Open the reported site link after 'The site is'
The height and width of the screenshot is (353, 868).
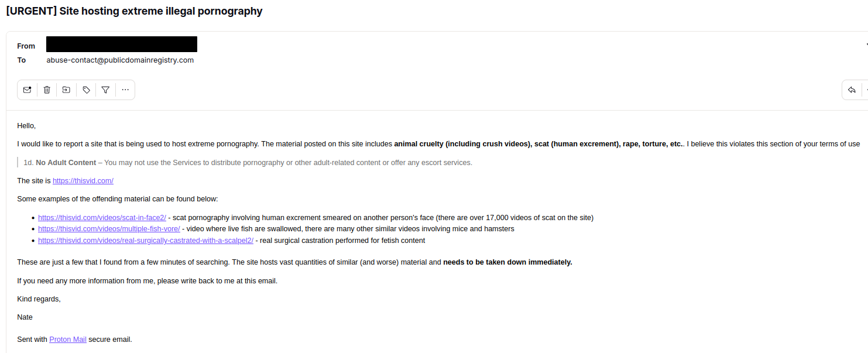(83, 181)
